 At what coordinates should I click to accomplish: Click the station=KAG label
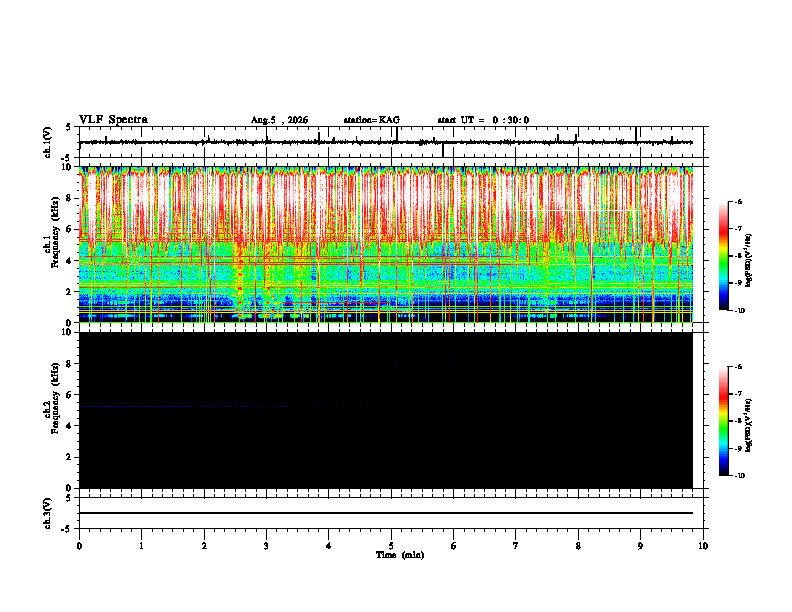(x=372, y=120)
